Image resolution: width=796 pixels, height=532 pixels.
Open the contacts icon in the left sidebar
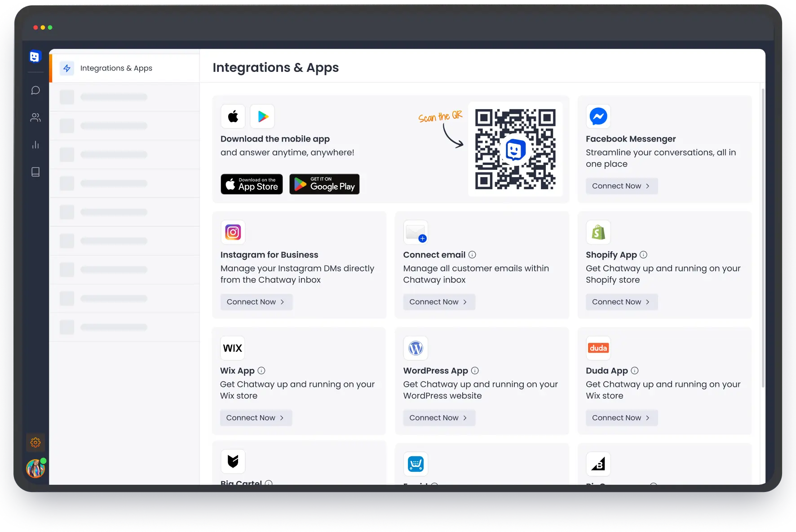[35, 118]
